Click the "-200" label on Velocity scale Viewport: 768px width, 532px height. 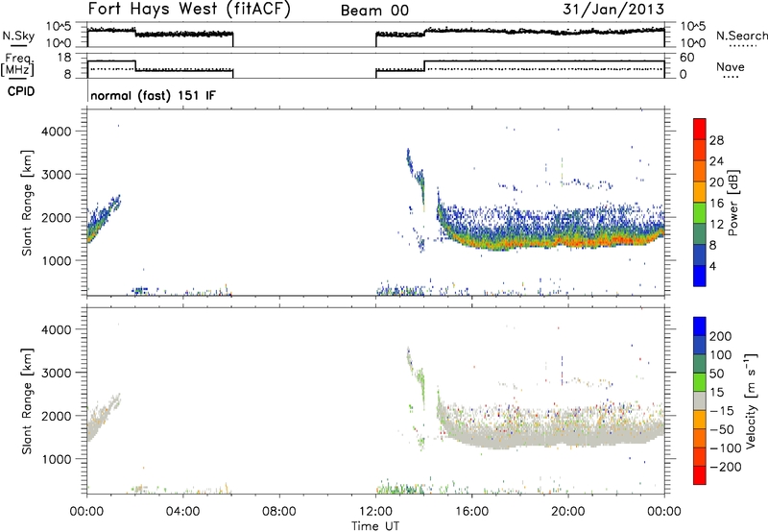tap(725, 467)
